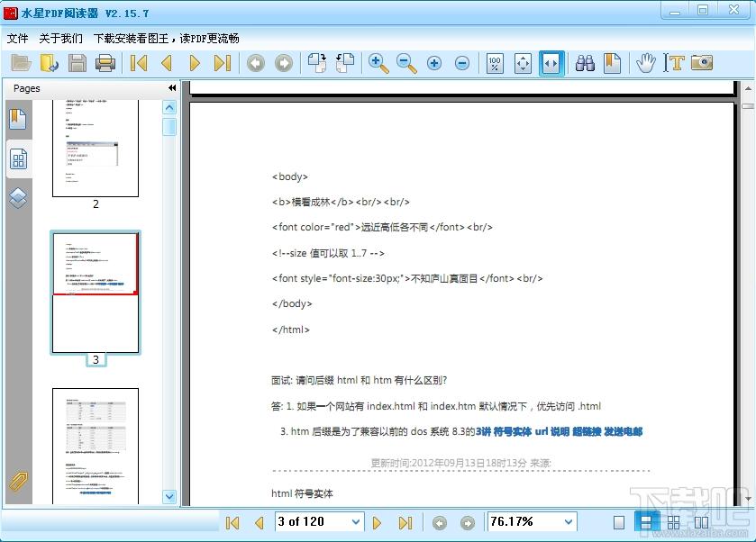
Task: Go to last page in bottom bar
Action: (x=405, y=523)
